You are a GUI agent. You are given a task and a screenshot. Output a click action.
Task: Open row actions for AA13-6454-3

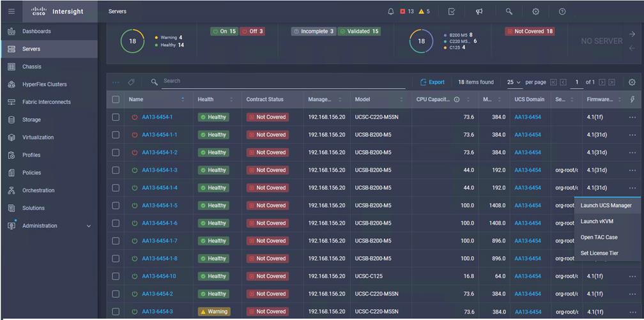pyautogui.click(x=632, y=311)
